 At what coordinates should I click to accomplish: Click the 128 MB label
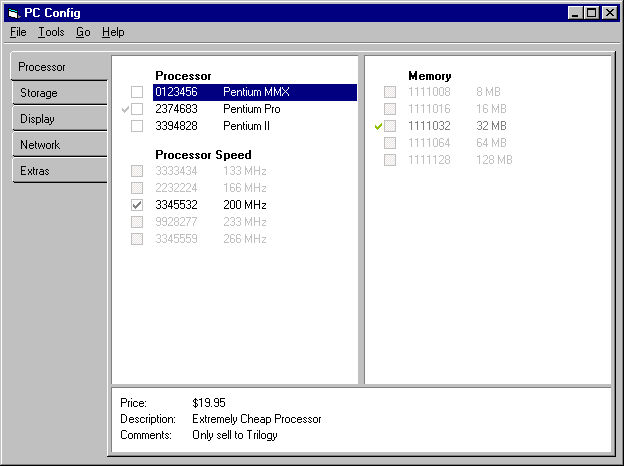click(x=494, y=160)
